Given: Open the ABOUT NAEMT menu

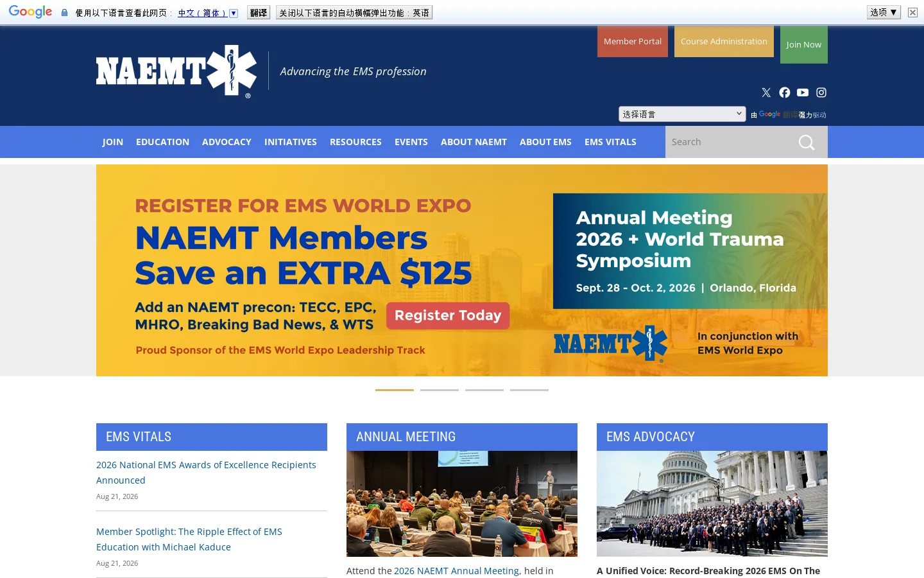Looking at the screenshot, I should point(474,142).
